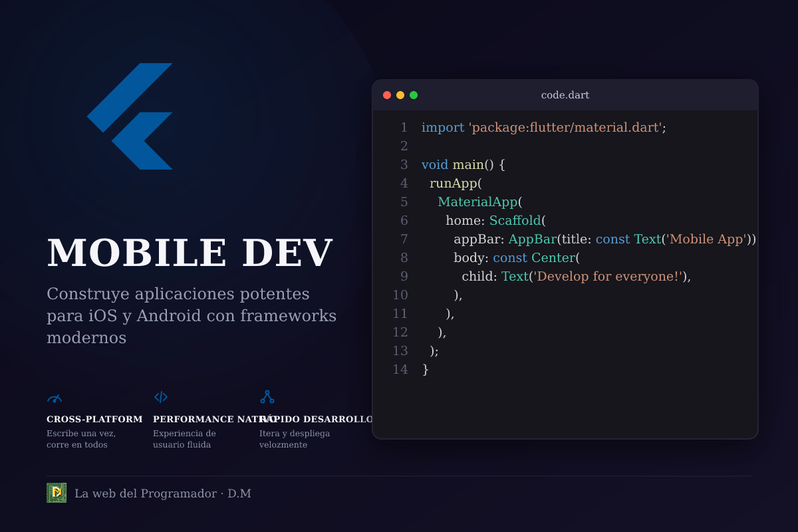This screenshot has height=532, width=798.
Task: Click 'Experiencia de usuario fluida' text
Action: pos(184,439)
